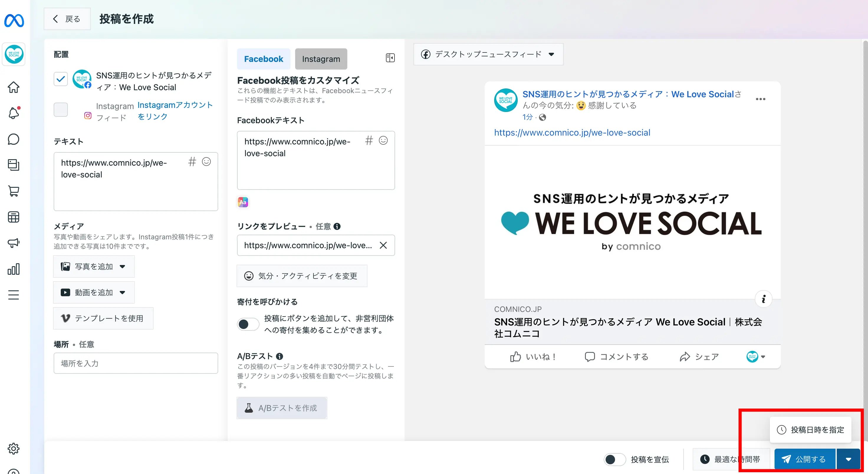Open desktop news feed preview dropdown
This screenshot has height=474, width=868.
[488, 54]
